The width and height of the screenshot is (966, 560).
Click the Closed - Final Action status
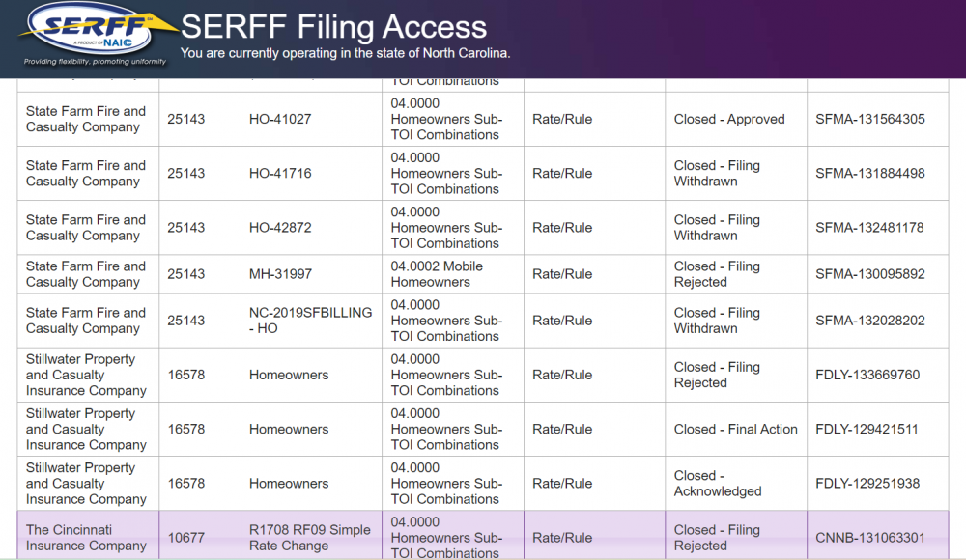735,429
